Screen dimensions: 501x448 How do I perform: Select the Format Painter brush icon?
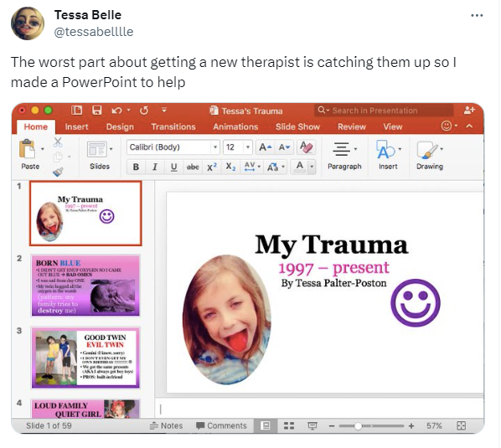pos(58,172)
